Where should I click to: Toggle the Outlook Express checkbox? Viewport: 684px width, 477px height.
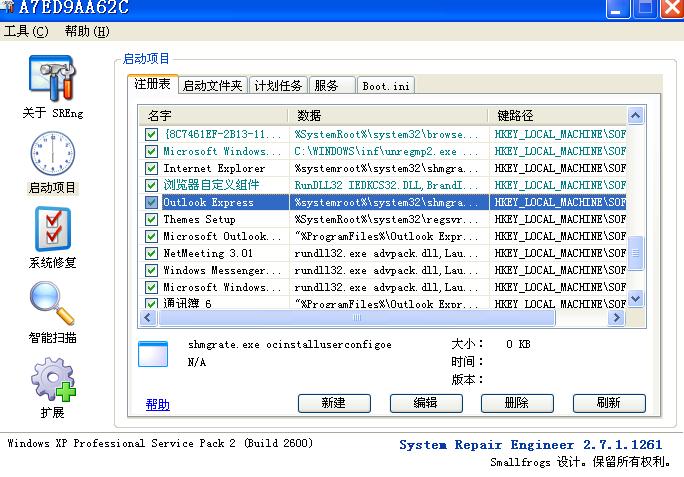(x=151, y=202)
